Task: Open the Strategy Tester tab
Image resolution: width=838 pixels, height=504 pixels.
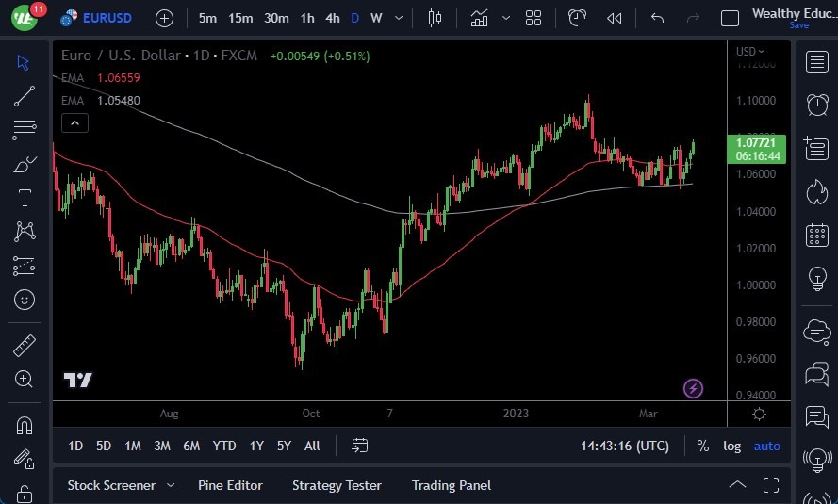Action: 337,485
